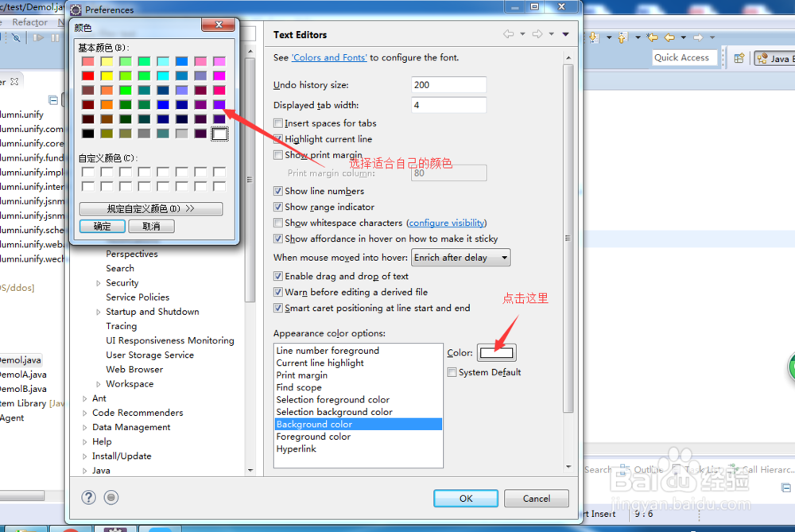The height and width of the screenshot is (532, 795).
Task: Expand Startup and Shutdown node
Action: [x=99, y=312]
